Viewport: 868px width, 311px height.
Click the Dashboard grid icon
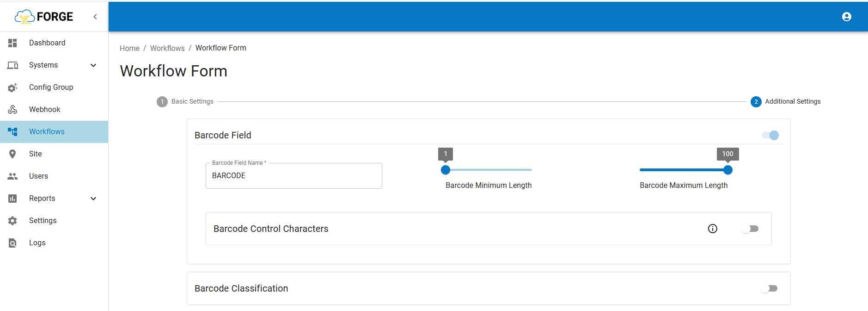click(12, 43)
